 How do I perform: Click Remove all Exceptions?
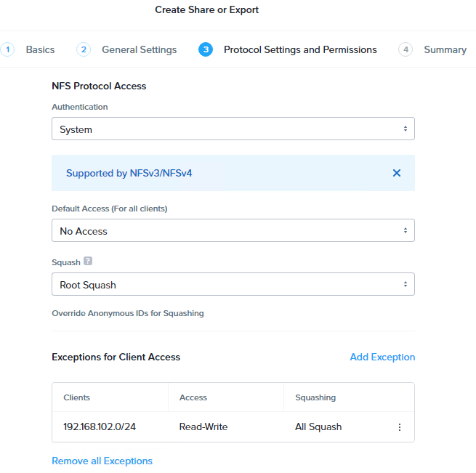[102, 461]
